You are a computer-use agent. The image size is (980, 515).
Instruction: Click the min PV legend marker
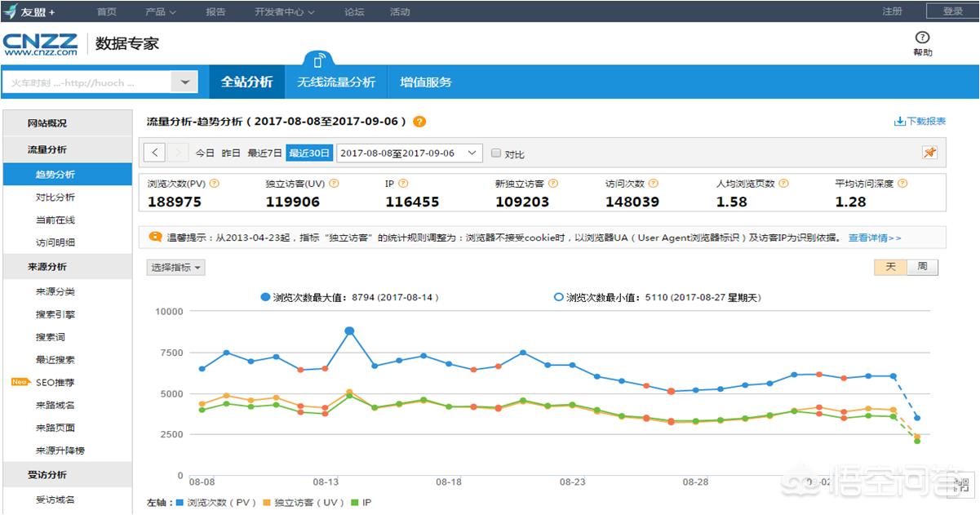(x=559, y=298)
